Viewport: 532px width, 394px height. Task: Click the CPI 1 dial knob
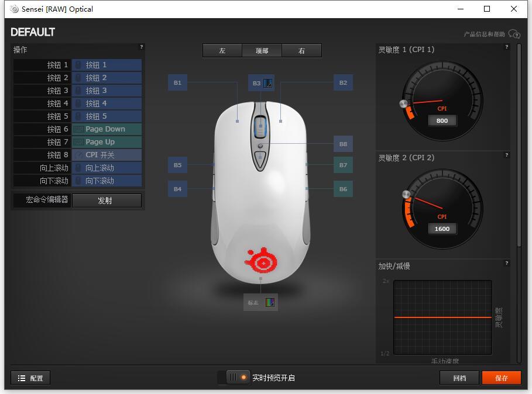point(403,103)
